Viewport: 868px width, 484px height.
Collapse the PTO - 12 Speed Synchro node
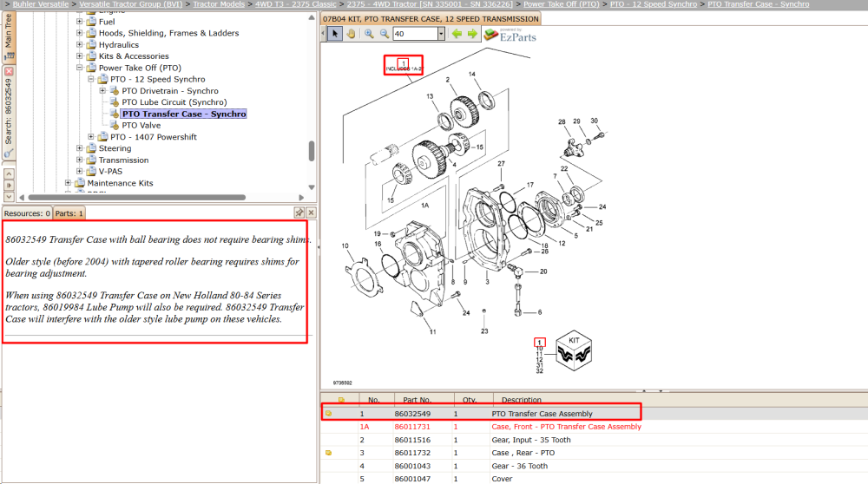pos(91,79)
